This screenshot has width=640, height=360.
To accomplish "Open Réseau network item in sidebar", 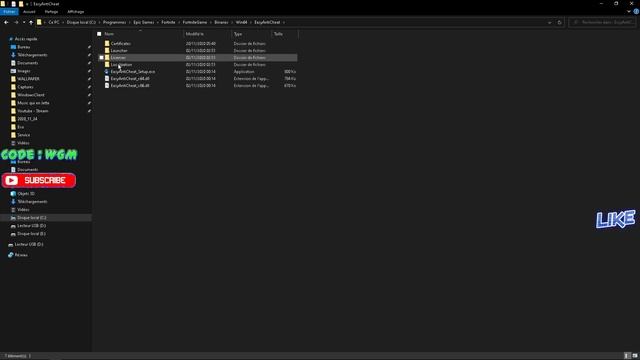I will tap(21, 255).
